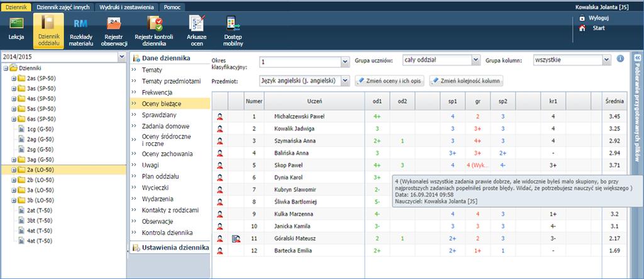Click the Wyloguj padlock icon
This screenshot has height=279, width=644.
[582, 18]
